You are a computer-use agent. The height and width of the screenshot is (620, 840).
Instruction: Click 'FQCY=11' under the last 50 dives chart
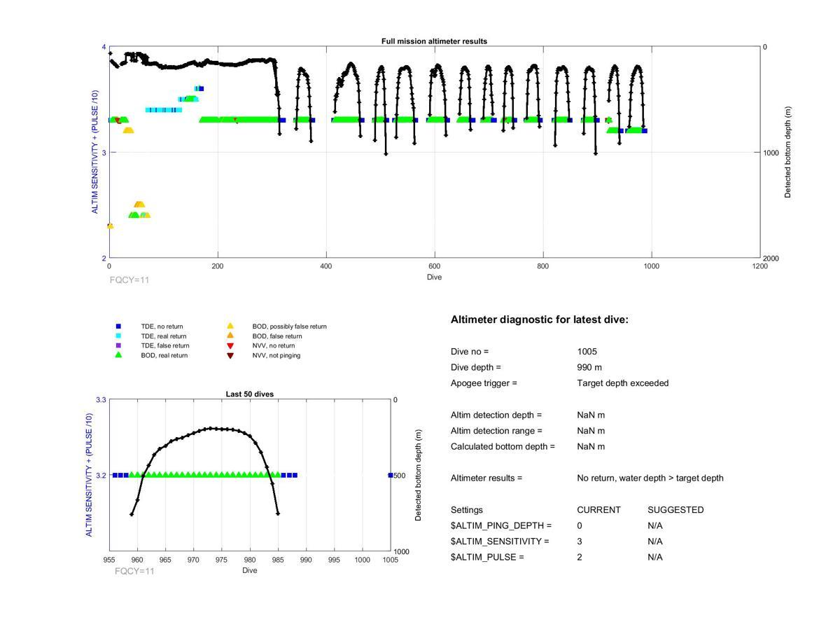[134, 571]
